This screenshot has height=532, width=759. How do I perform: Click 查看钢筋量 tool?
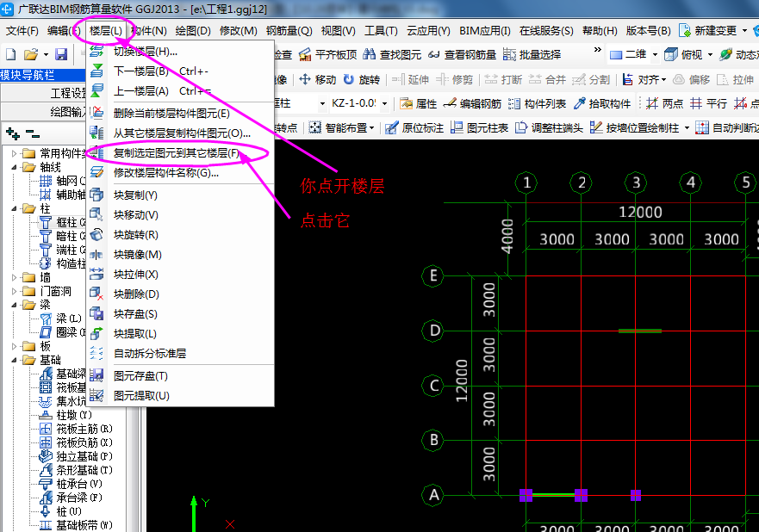click(x=463, y=54)
